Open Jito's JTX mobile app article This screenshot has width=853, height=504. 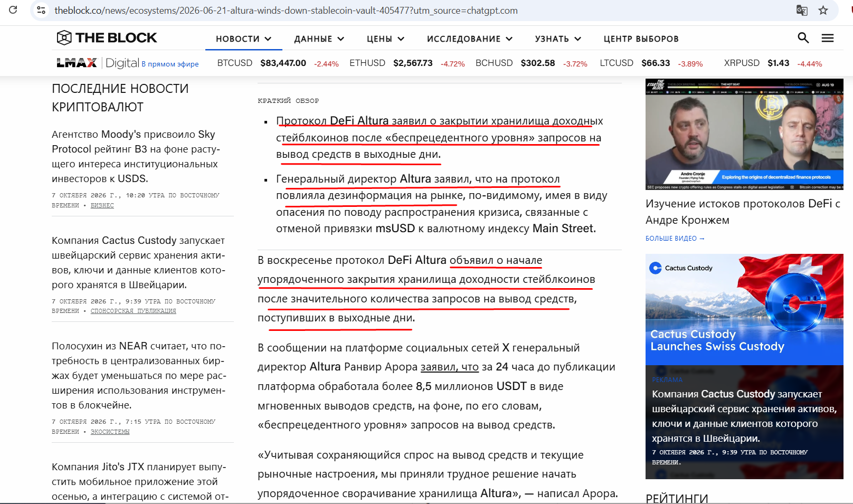coord(140,481)
